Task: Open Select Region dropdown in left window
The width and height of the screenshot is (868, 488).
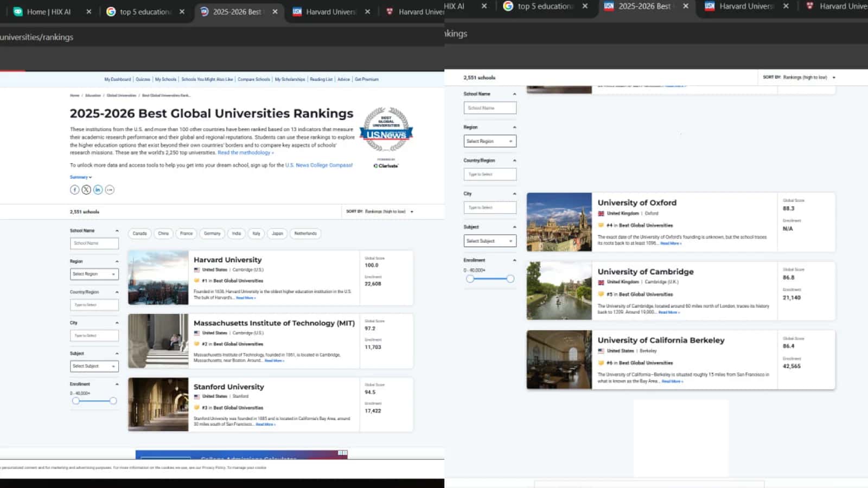Action: tap(94, 274)
